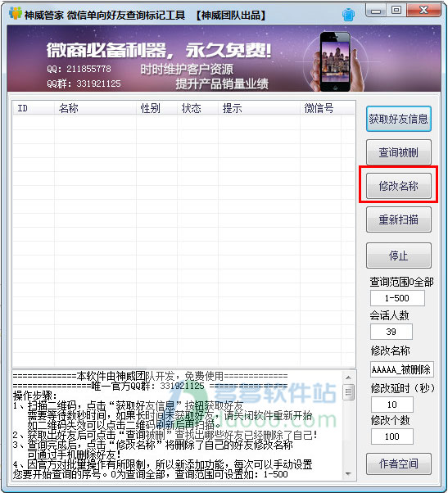The height and width of the screenshot is (493, 448).
Task: Click the 查询范围0全部 label
Action: coord(401,282)
